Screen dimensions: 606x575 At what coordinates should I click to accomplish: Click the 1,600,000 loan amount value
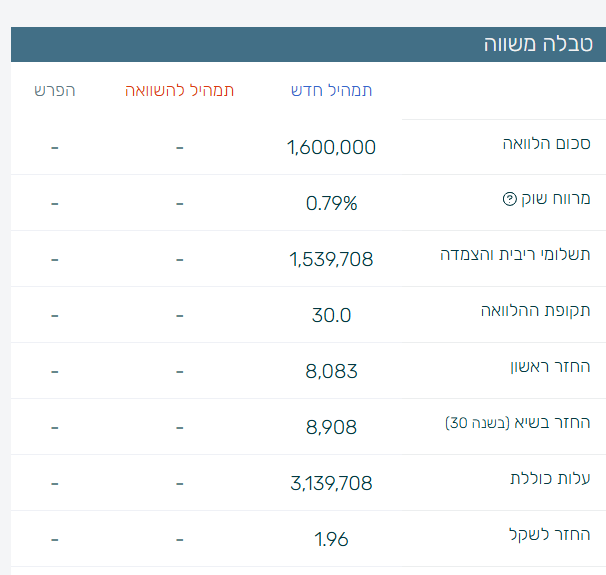coord(331,147)
